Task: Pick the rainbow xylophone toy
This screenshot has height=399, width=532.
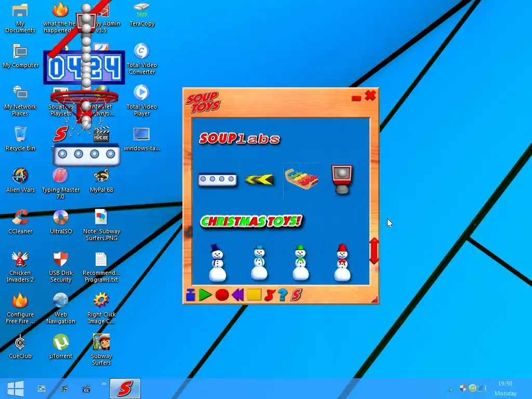Action: [x=302, y=179]
